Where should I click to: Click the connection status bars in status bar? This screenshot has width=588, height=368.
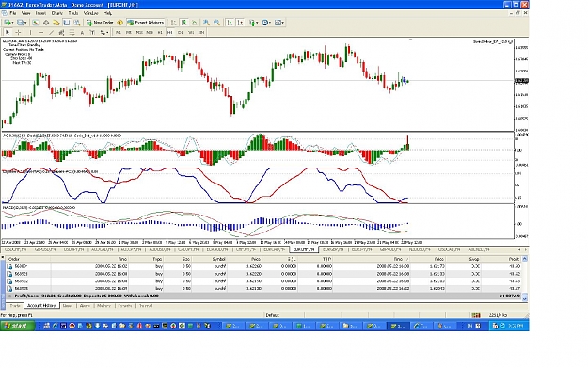pyautogui.click(x=476, y=315)
